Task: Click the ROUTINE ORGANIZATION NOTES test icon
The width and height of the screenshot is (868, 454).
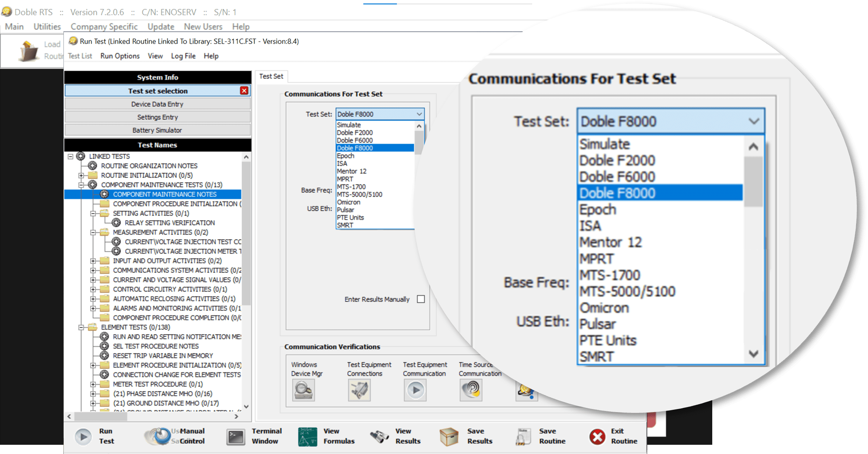Action: [x=92, y=166]
